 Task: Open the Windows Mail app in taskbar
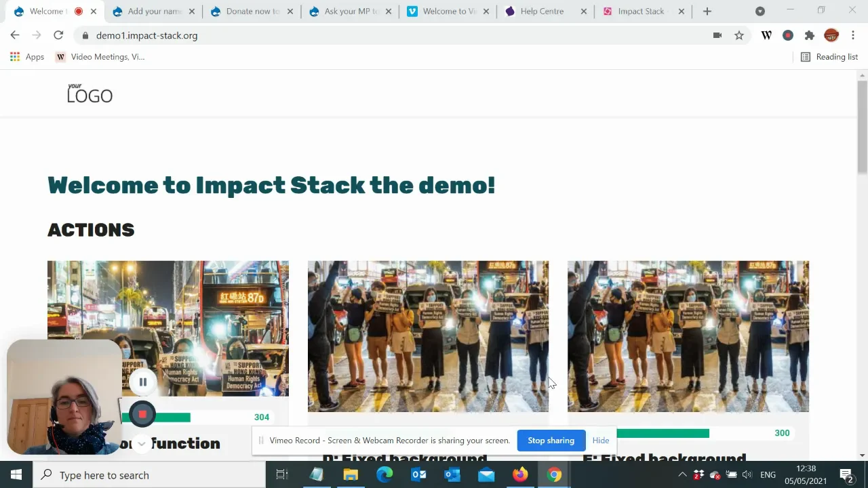[486, 475]
